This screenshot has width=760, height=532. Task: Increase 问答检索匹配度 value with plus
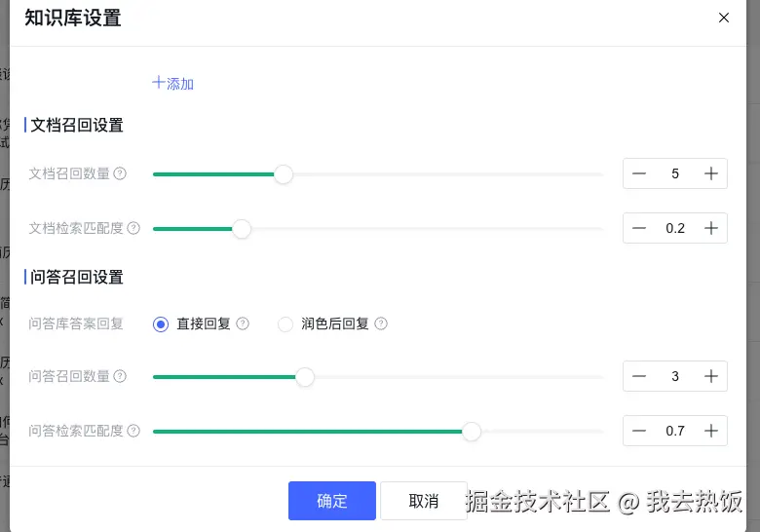click(x=711, y=431)
